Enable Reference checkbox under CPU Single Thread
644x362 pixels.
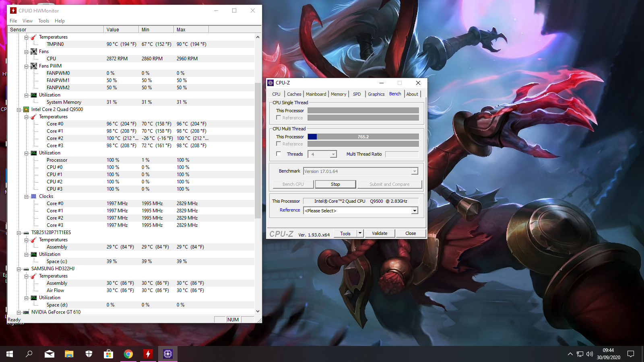(279, 118)
